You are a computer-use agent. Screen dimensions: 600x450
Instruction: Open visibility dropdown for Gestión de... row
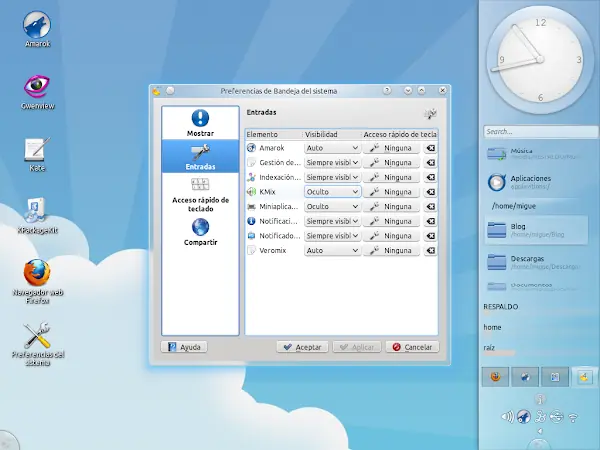coord(332,163)
